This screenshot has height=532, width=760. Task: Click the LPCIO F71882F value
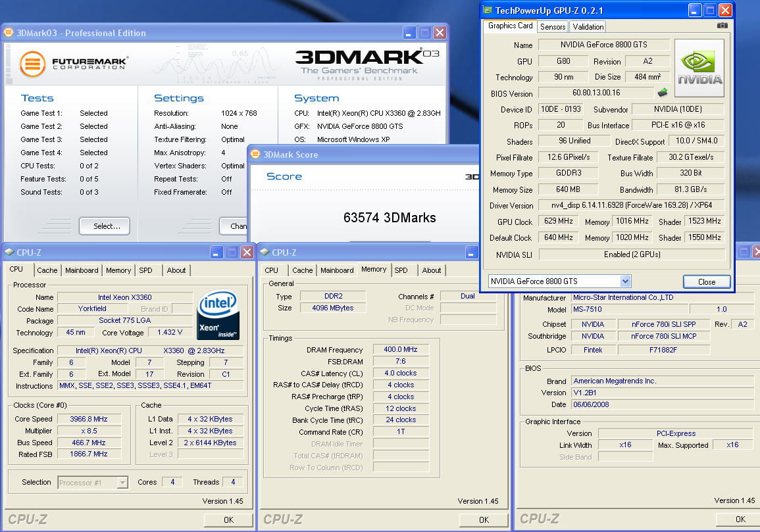click(663, 350)
